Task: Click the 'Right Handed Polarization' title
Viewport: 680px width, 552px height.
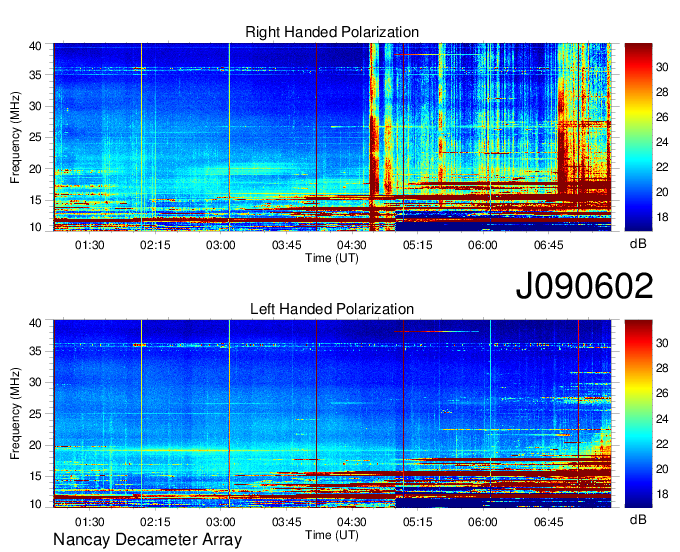Action: click(332, 32)
